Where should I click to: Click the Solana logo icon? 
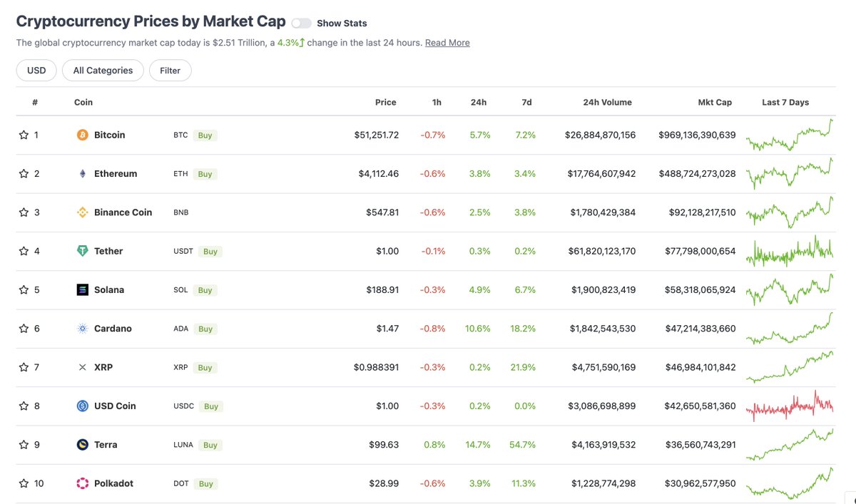(x=82, y=289)
